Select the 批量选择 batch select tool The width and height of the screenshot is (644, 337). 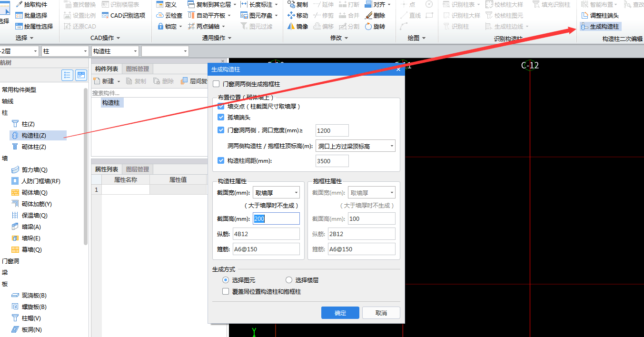point(31,15)
